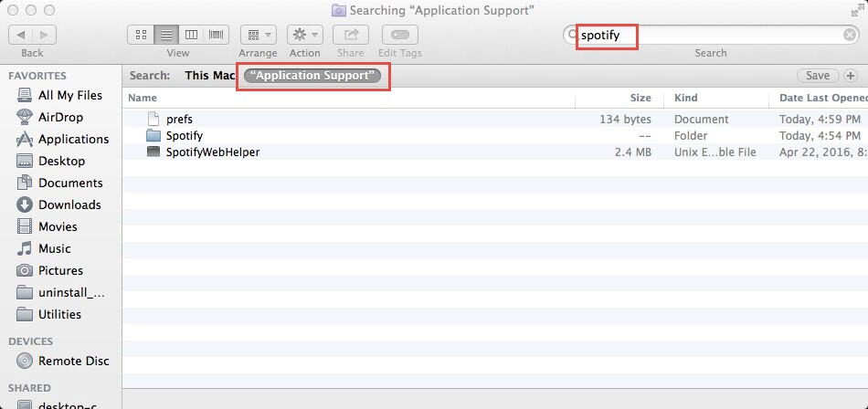The image size is (868, 409).
Task: Click the 134 bytes size value
Action: pos(625,120)
